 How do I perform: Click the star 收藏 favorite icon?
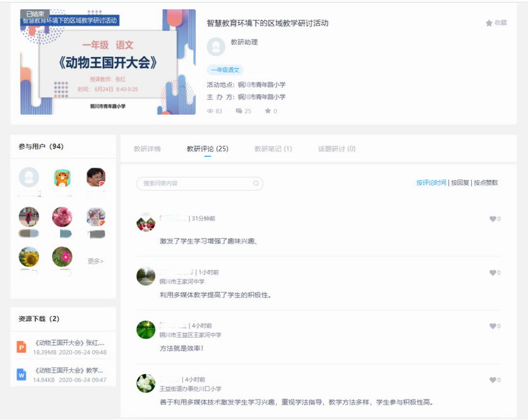(489, 23)
